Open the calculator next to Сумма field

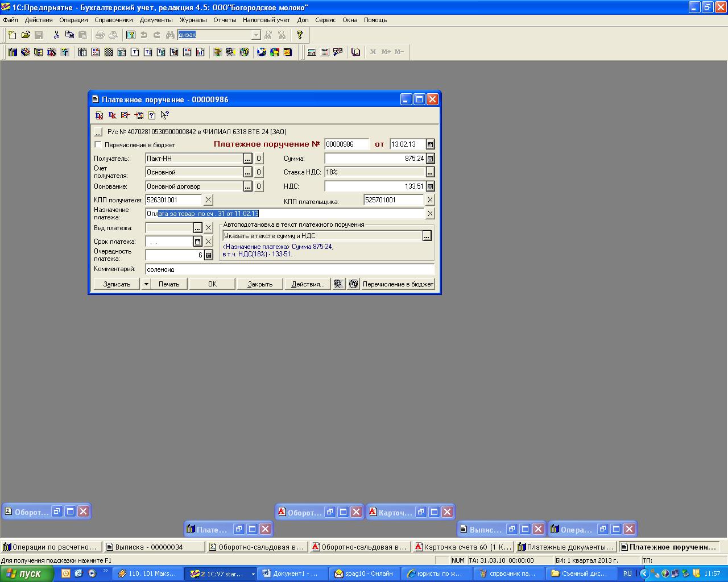pyautogui.click(x=431, y=159)
